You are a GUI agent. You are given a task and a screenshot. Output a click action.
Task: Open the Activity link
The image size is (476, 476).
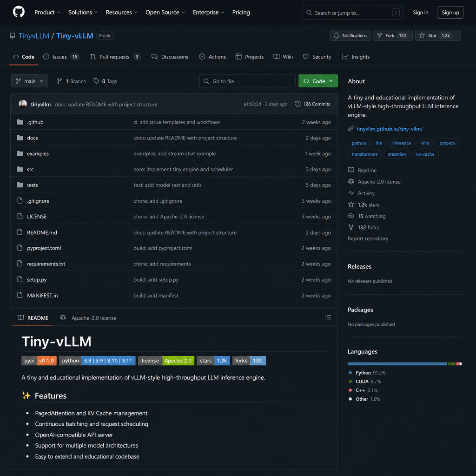(x=361, y=193)
